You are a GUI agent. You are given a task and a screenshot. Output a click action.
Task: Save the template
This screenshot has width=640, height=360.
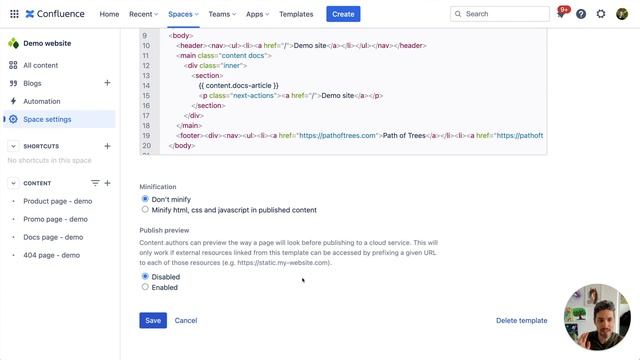(x=153, y=320)
